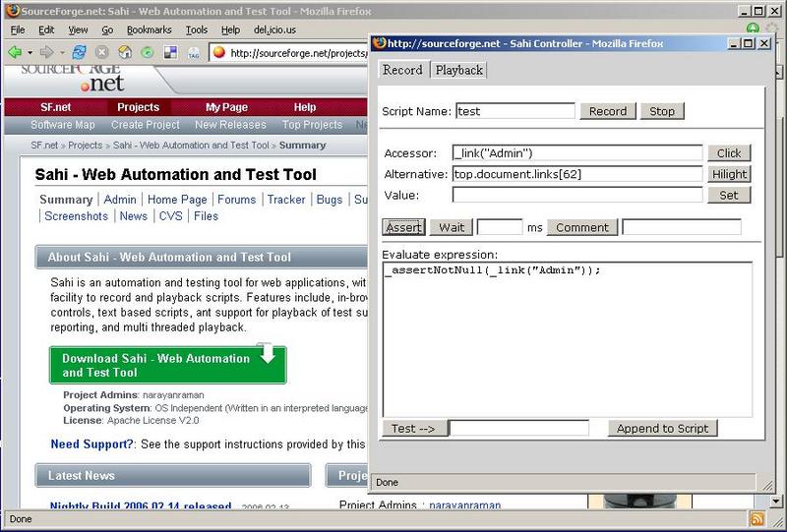The height and width of the screenshot is (532, 787).
Task: Click the Click button beside Accessor
Action: [729, 153]
